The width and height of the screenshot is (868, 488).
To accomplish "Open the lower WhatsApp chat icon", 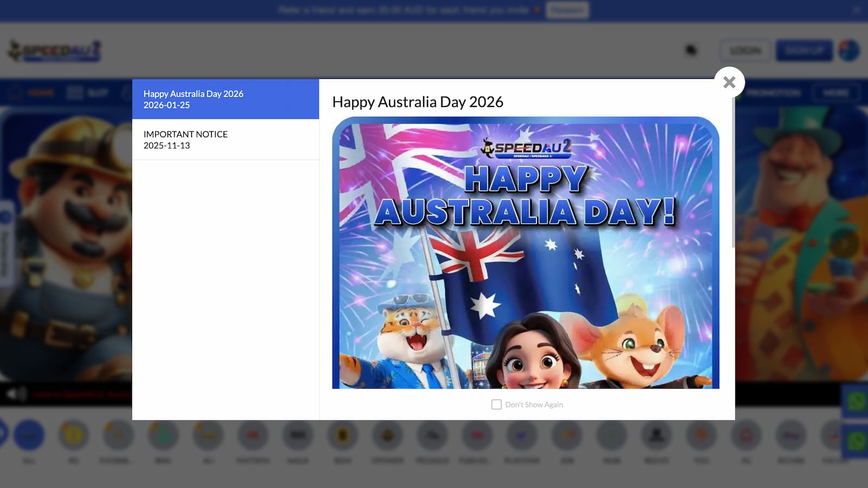I will coord(856,441).
